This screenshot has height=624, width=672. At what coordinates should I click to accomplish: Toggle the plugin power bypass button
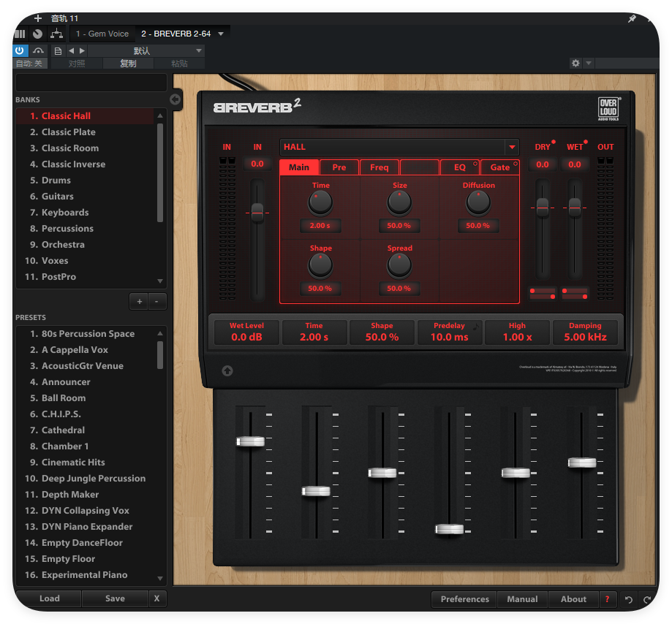(x=20, y=50)
